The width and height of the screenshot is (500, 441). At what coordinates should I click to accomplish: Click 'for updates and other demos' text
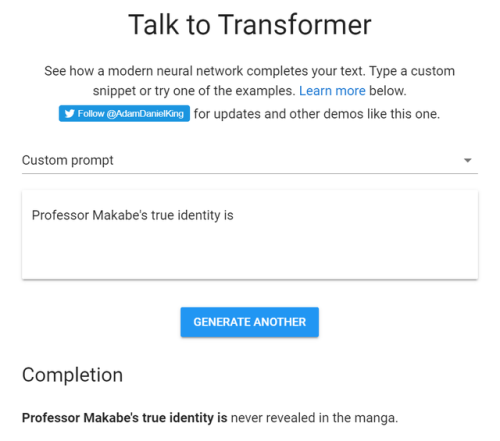tap(273, 114)
